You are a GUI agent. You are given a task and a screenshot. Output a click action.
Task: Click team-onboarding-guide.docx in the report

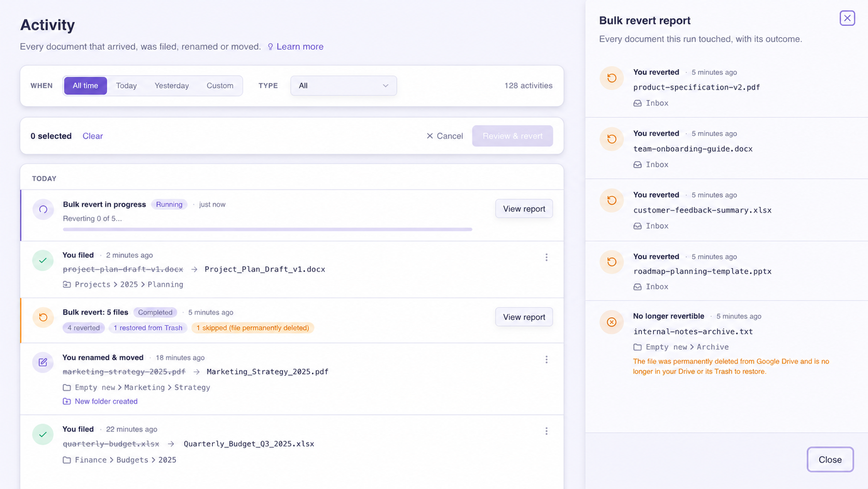(x=693, y=149)
